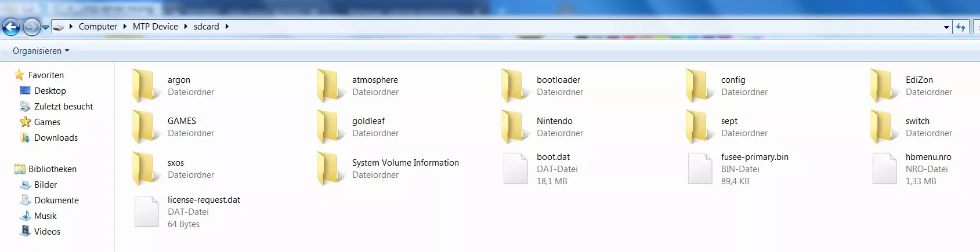Click MTP Device in the breadcrumb path
This screenshot has width=980, height=252.
point(155,27)
